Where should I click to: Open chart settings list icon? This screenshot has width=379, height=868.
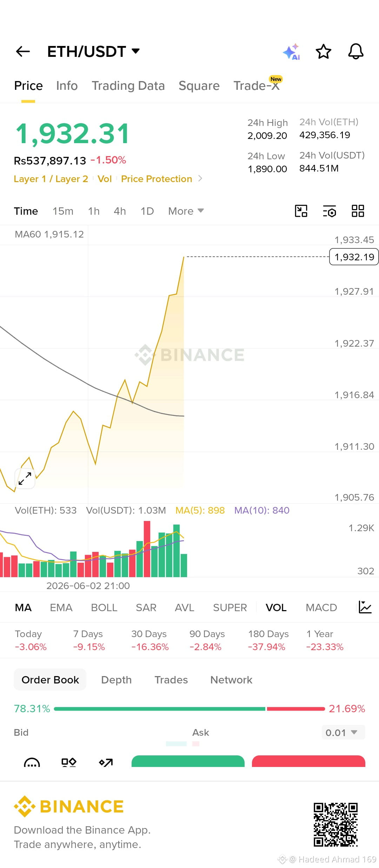330,211
